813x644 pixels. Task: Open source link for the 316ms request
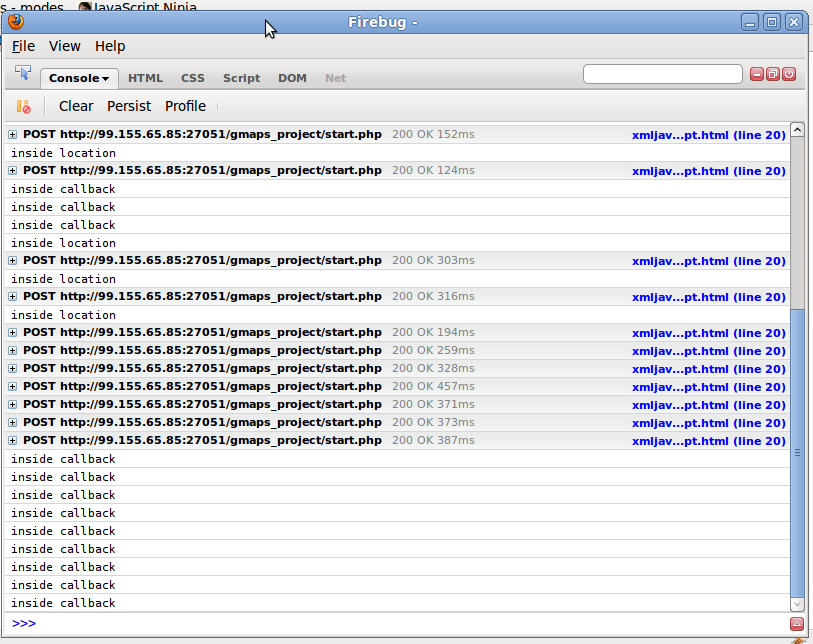[709, 297]
